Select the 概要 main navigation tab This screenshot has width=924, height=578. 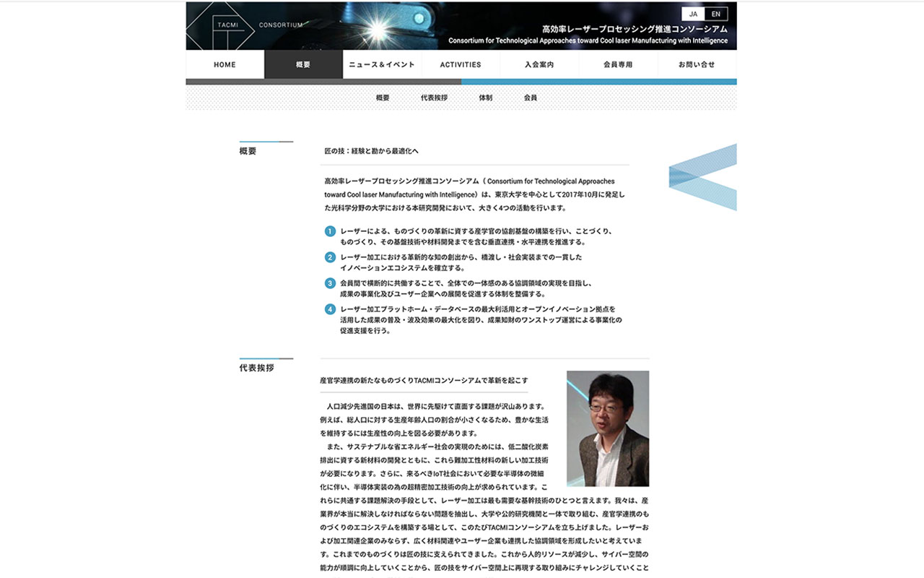tap(303, 64)
